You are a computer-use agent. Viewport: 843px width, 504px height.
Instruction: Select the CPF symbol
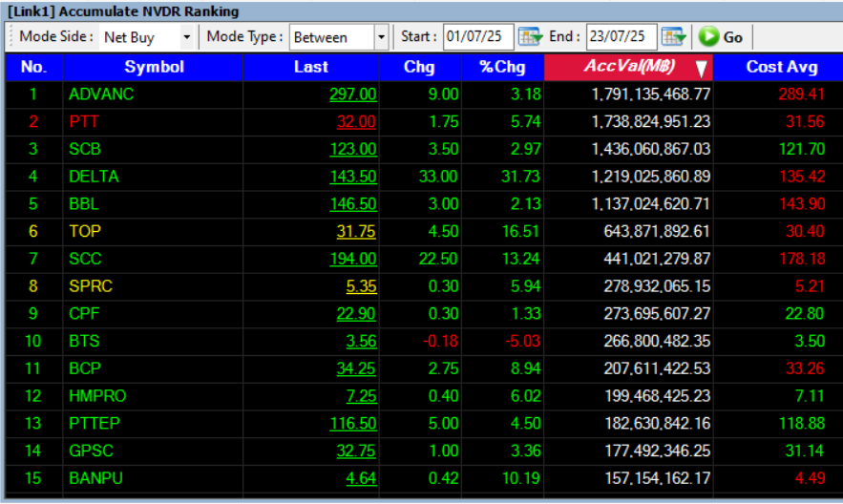coord(84,313)
